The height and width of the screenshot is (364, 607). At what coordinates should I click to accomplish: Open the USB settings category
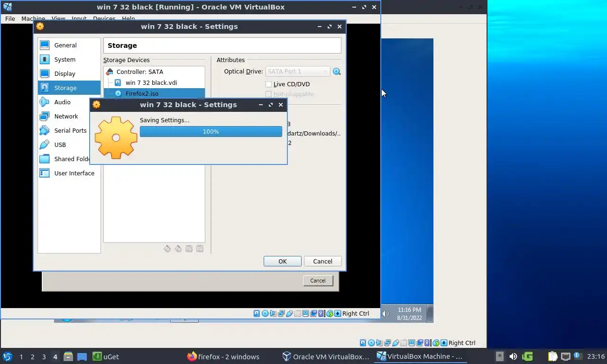pos(69,145)
